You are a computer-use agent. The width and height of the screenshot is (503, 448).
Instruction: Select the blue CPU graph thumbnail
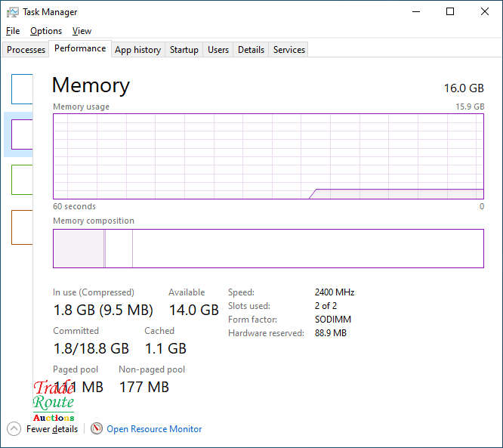pos(22,89)
